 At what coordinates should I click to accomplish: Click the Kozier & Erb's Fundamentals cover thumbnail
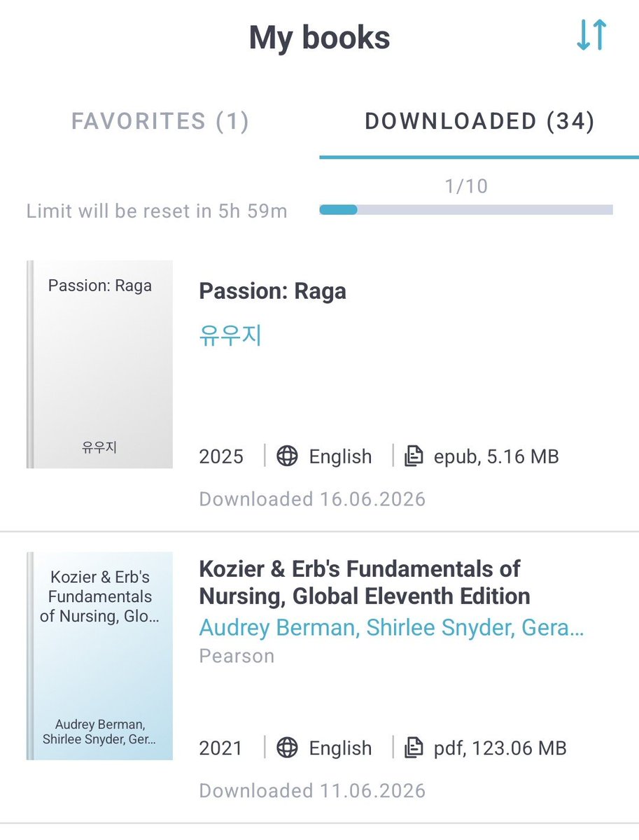[x=99, y=656]
